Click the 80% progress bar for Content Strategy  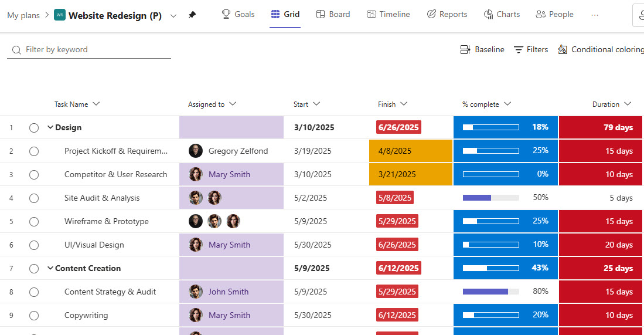pyautogui.click(x=491, y=292)
